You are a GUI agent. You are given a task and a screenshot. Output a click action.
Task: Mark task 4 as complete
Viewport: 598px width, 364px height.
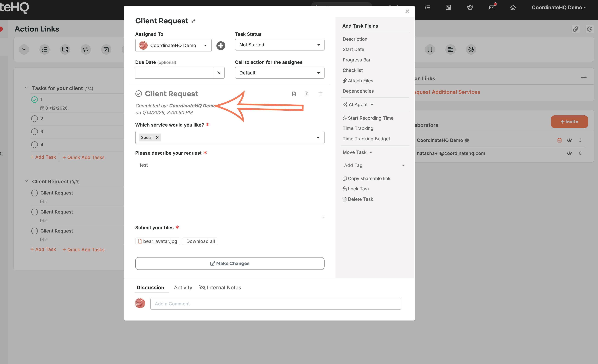pyautogui.click(x=34, y=145)
